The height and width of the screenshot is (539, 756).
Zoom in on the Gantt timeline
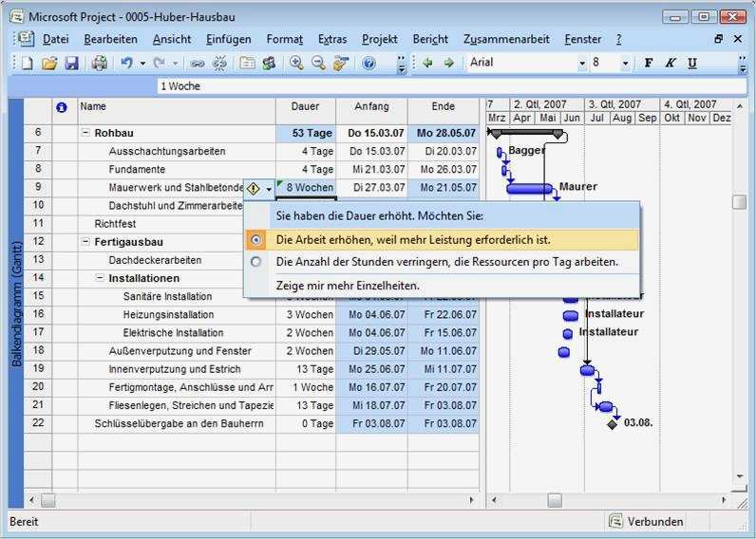click(x=296, y=63)
